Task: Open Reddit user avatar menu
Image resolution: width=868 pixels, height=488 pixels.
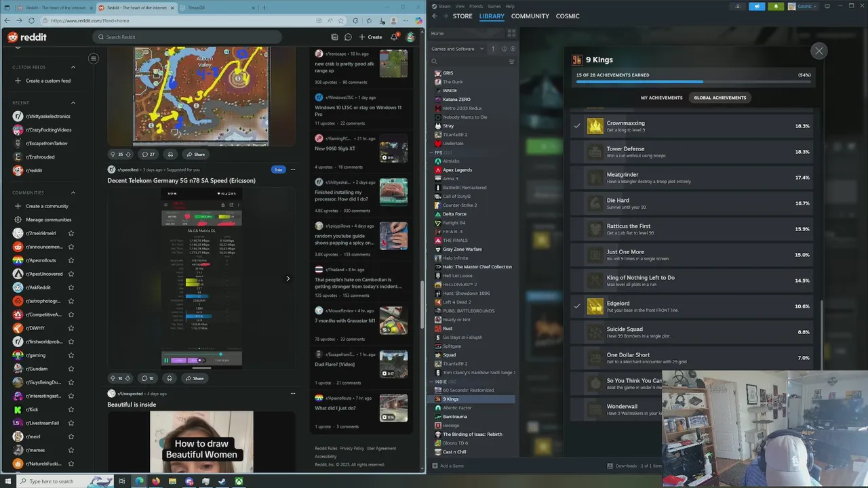Action: pyautogui.click(x=410, y=37)
